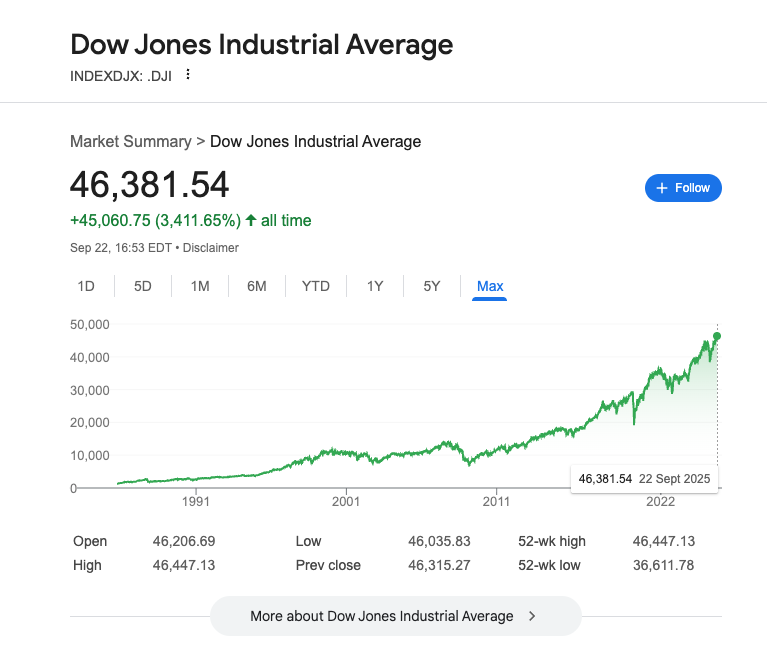Click the plus icon on Follow button
767x650 pixels.
(x=661, y=188)
